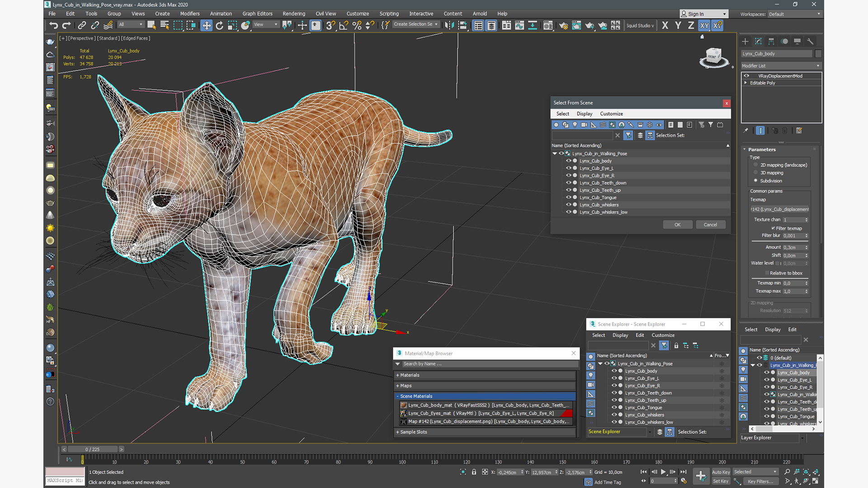
Task: Click the object color swatch beside Lynx_Cub_body
Action: (x=818, y=53)
